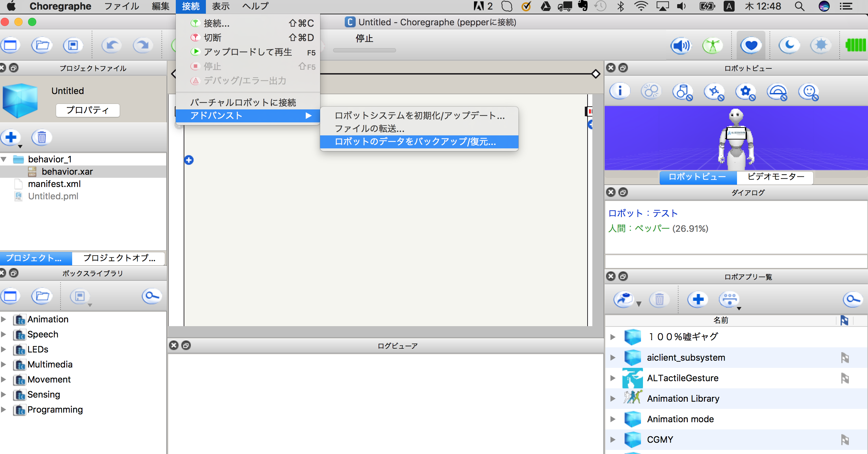Toggle the rest moon icon
The width and height of the screenshot is (868, 454).
pos(789,45)
